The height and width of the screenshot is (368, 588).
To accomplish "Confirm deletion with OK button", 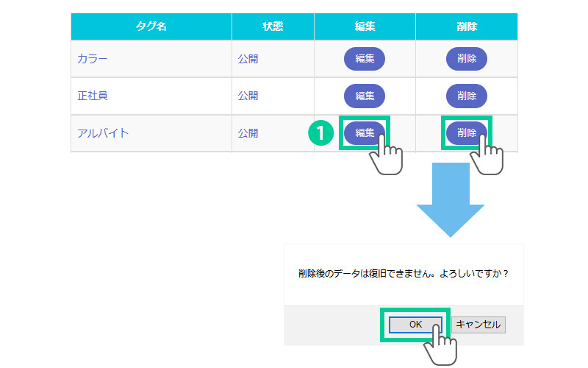I will (415, 324).
